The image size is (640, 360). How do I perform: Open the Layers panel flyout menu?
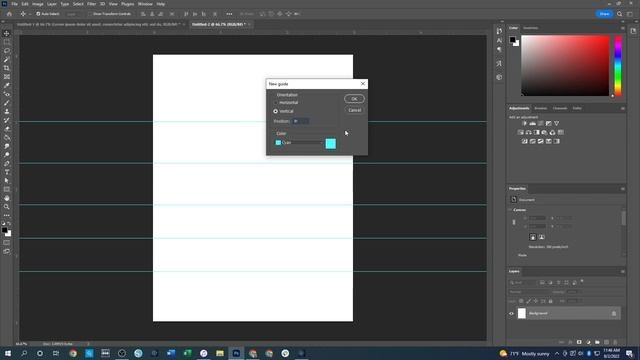pos(622,271)
